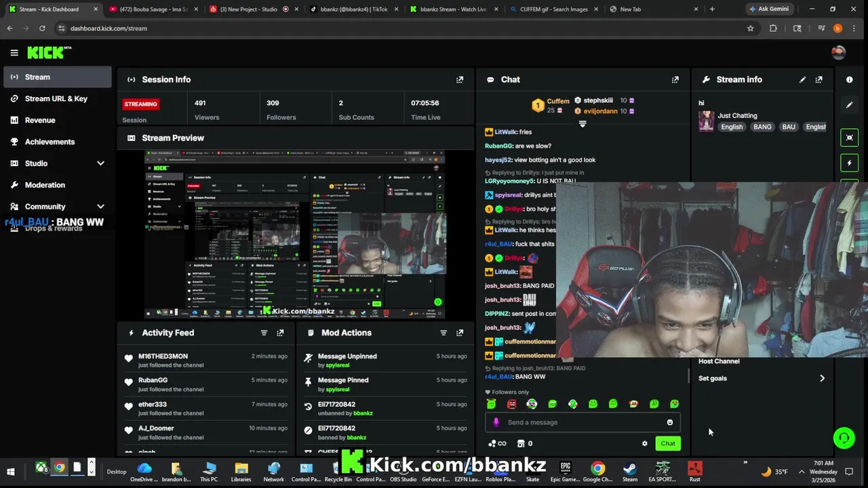Open the Windows notification center
The height and width of the screenshot is (488, 868).
tap(849, 472)
